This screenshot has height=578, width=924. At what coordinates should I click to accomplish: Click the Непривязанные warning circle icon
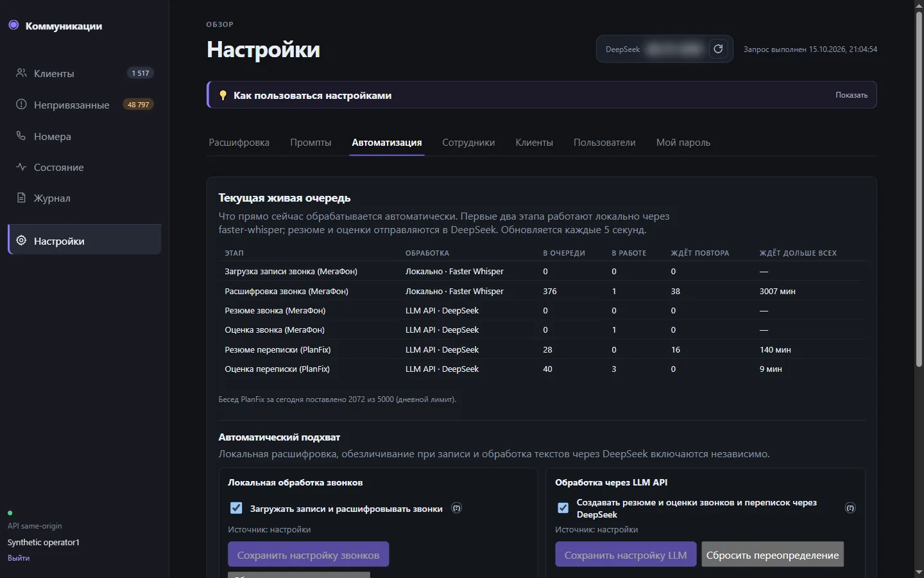21,104
